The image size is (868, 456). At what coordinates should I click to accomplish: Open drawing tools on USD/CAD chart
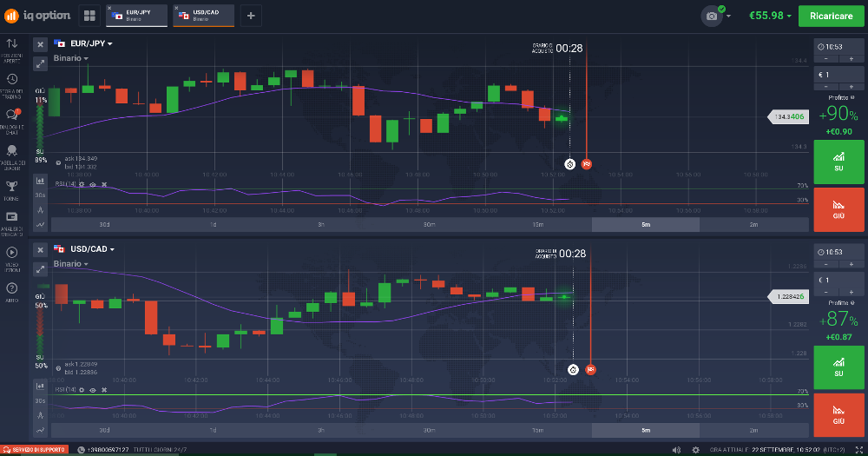point(41,415)
